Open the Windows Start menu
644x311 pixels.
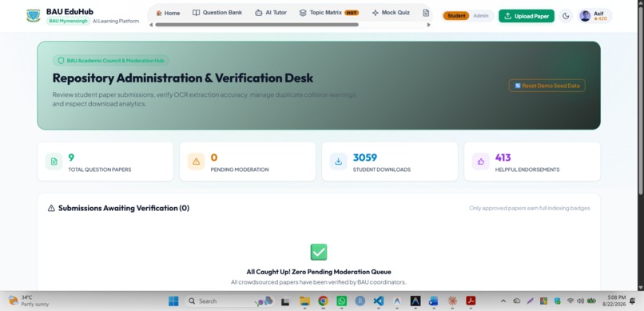click(173, 301)
